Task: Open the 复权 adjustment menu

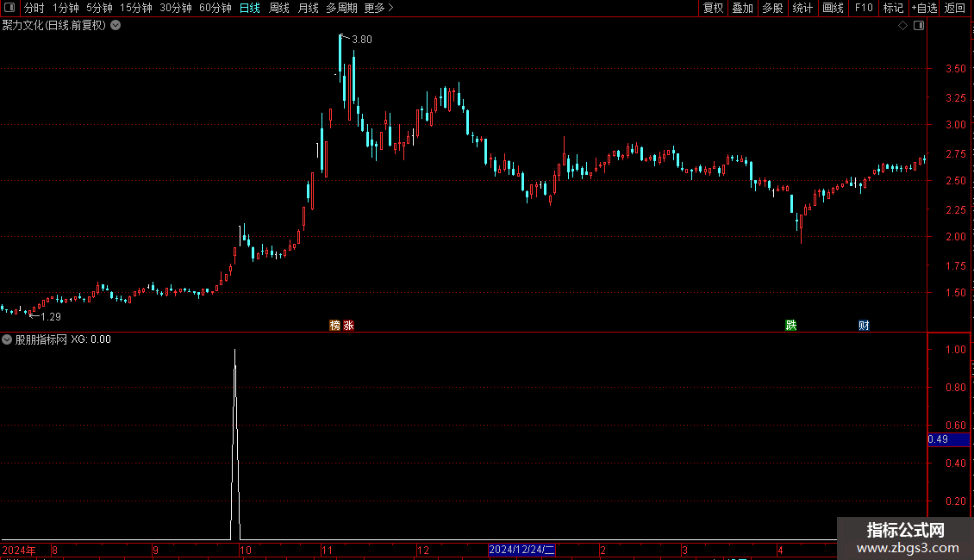Action: click(713, 8)
